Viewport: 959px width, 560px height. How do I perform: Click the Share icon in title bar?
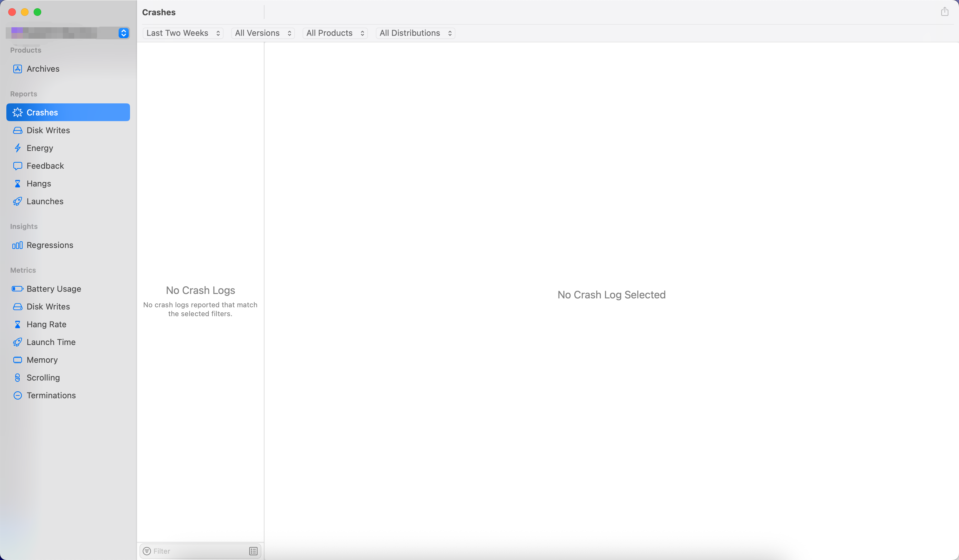coord(944,12)
